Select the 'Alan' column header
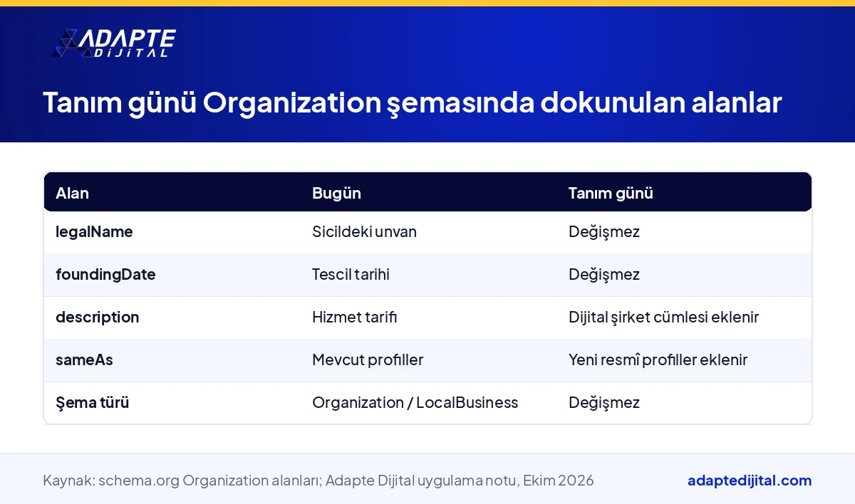Image resolution: width=855 pixels, height=504 pixels. 72,193
